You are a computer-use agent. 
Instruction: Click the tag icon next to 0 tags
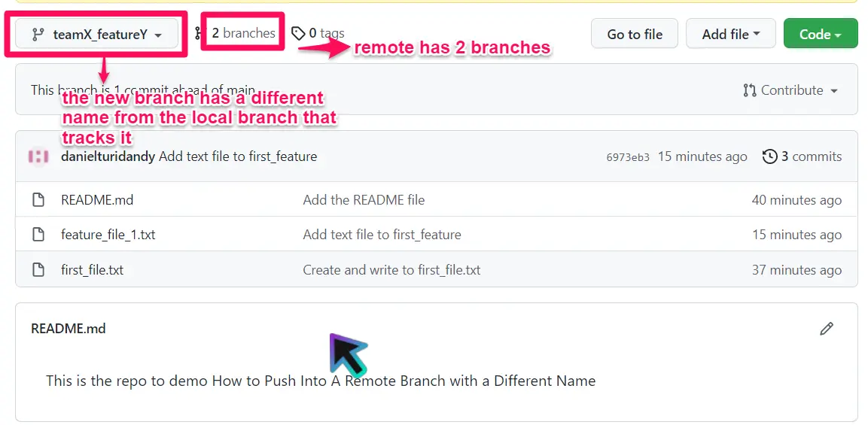(x=299, y=33)
